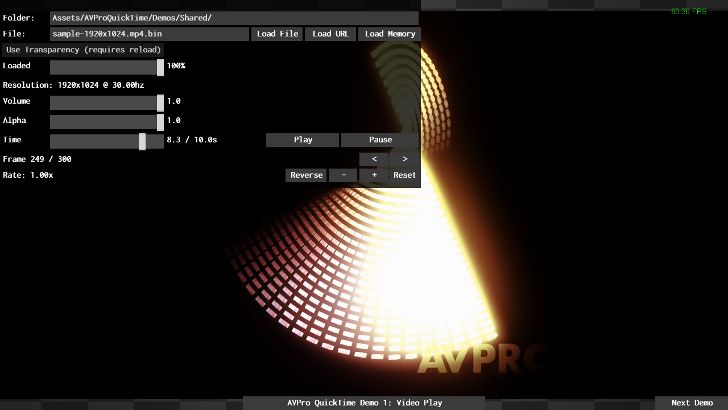Pause the video playback
728x410 pixels.
[x=380, y=140]
